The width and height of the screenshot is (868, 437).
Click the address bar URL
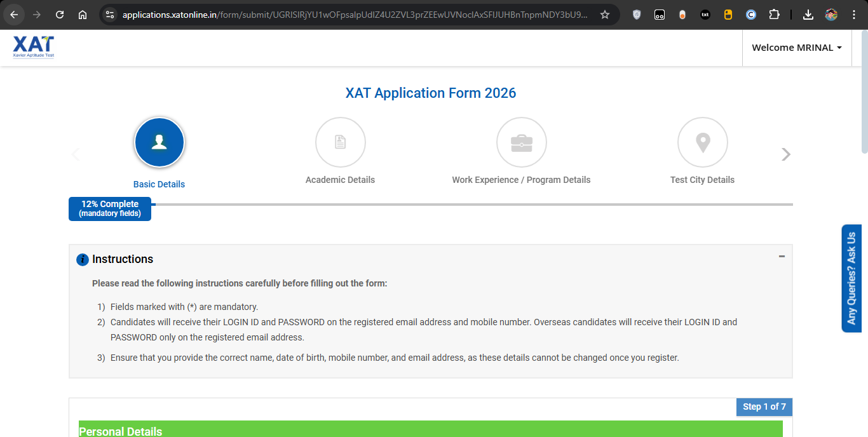tap(355, 15)
